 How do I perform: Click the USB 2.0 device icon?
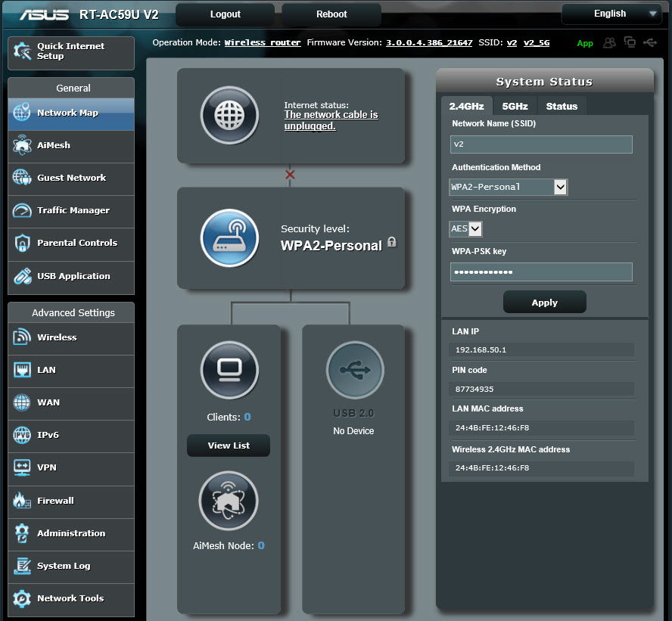click(355, 370)
